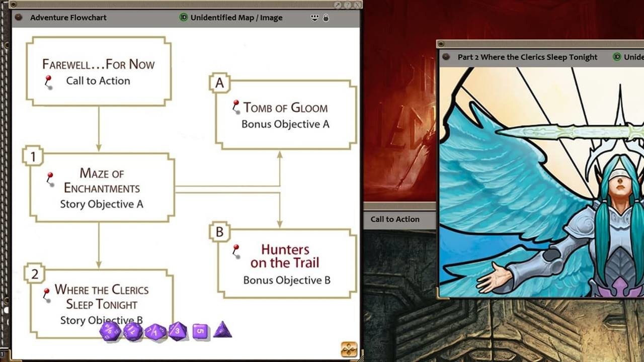Click the gold image toolbar button

(x=349, y=348)
